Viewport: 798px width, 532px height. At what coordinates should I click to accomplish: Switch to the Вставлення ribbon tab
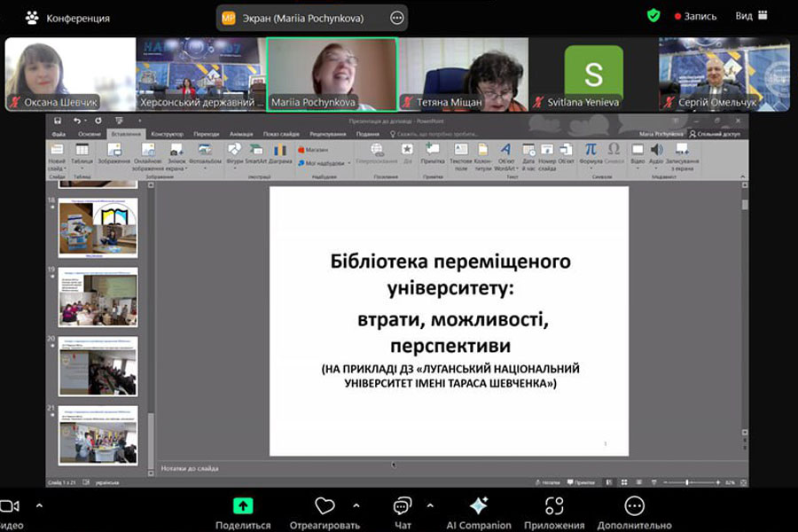[x=124, y=134]
